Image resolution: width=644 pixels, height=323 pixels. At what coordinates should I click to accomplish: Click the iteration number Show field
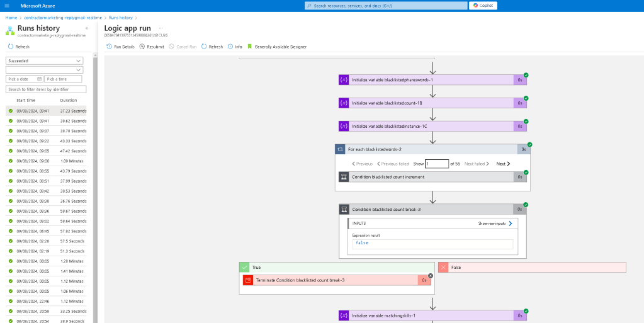[437, 164]
